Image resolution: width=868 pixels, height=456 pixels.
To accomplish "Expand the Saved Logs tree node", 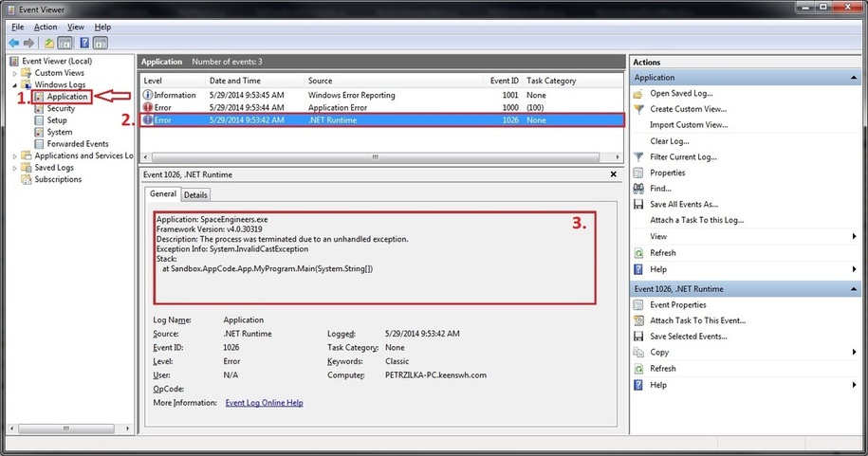I will coord(14,168).
